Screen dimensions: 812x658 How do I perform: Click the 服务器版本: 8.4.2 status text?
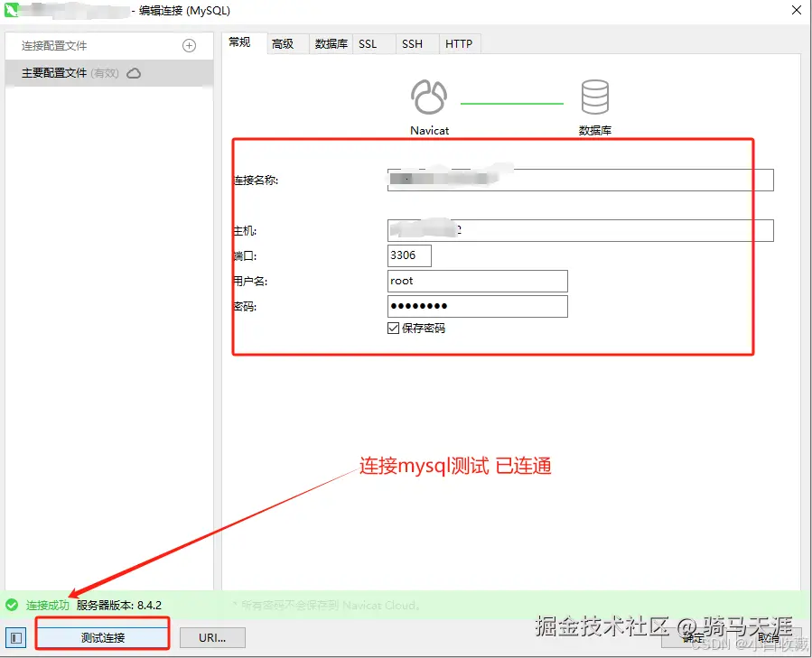point(119,605)
